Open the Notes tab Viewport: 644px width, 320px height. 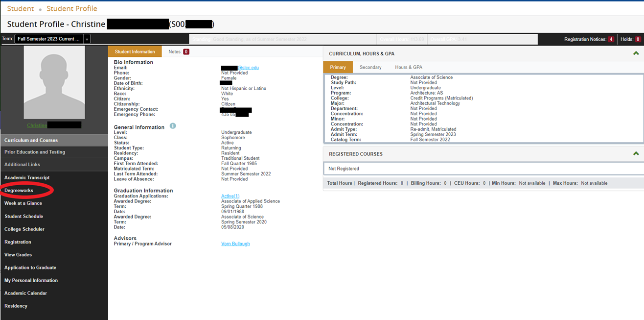click(x=178, y=51)
